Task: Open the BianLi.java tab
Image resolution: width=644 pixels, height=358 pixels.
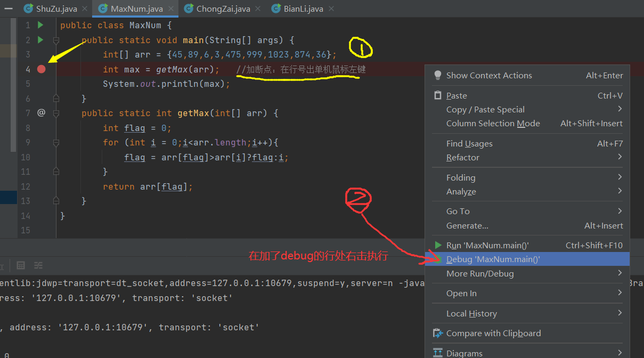Action: 303,9
